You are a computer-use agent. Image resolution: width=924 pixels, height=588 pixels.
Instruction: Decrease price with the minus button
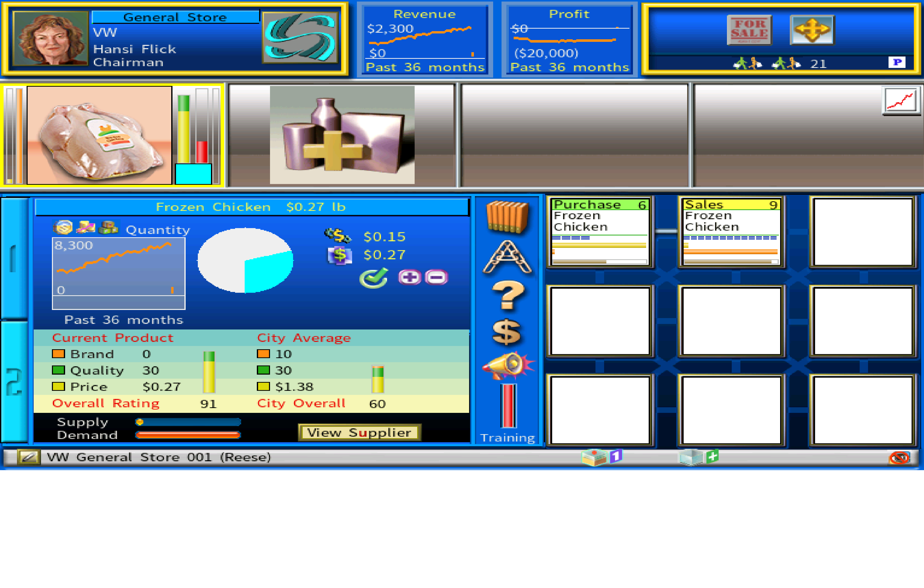(436, 277)
